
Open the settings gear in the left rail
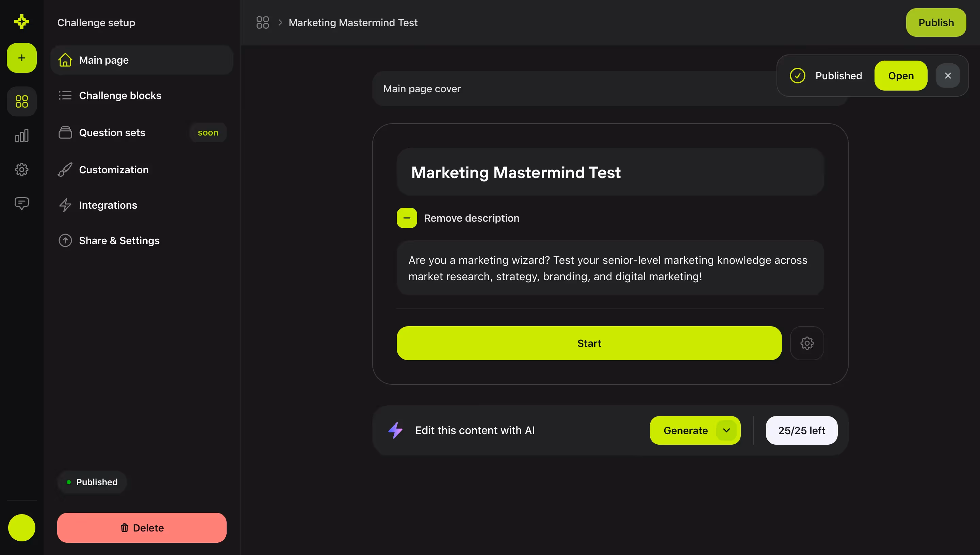(21, 169)
